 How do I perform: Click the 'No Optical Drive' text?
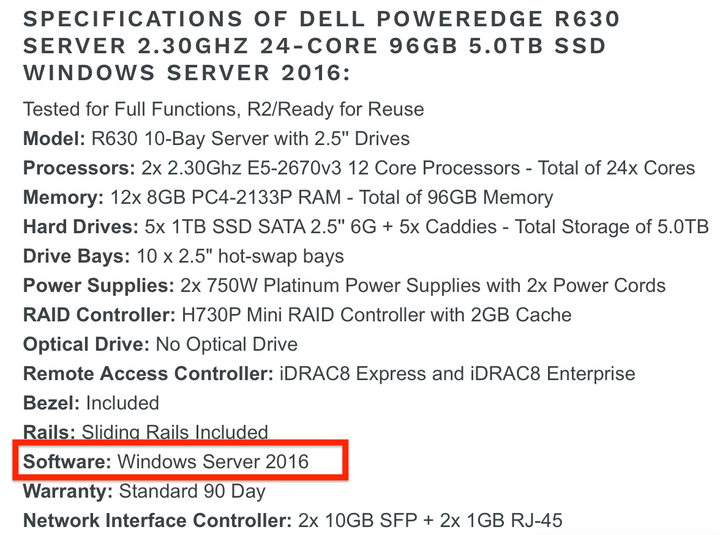click(225, 344)
